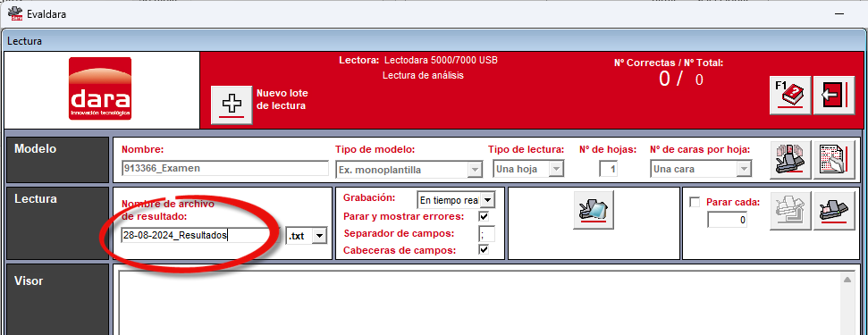The width and height of the screenshot is (868, 335).
Task: Click the Nº Correctas / Nº Total label
Action: point(669,63)
